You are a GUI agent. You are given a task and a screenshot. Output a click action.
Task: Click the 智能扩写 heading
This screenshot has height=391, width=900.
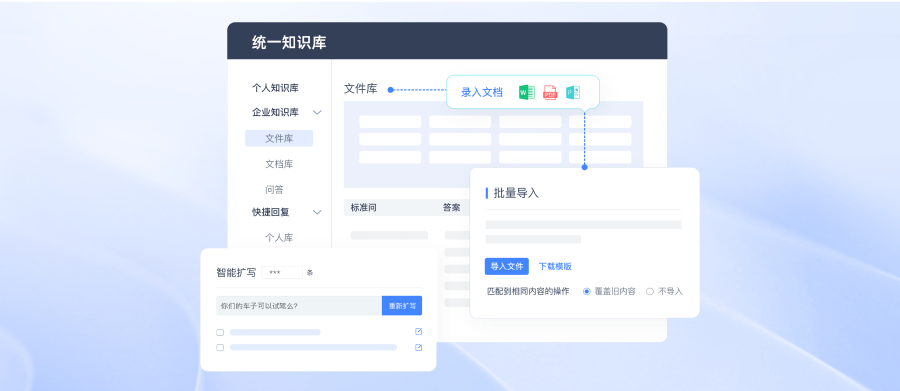point(236,273)
